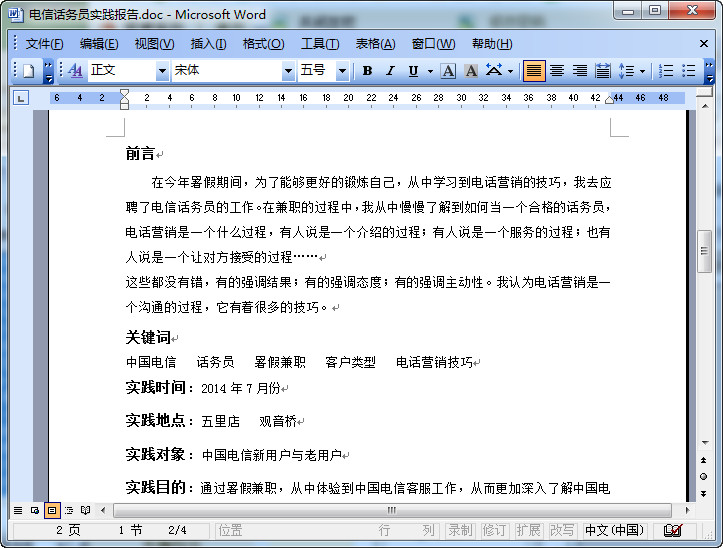The height and width of the screenshot is (548, 723).
Task: Click the Next Page browse button
Action: click(704, 493)
